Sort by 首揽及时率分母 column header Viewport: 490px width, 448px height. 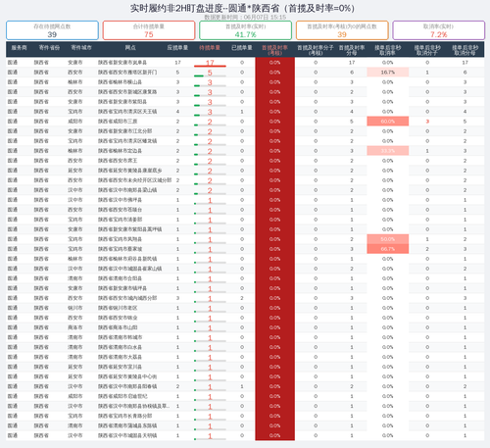point(352,50)
